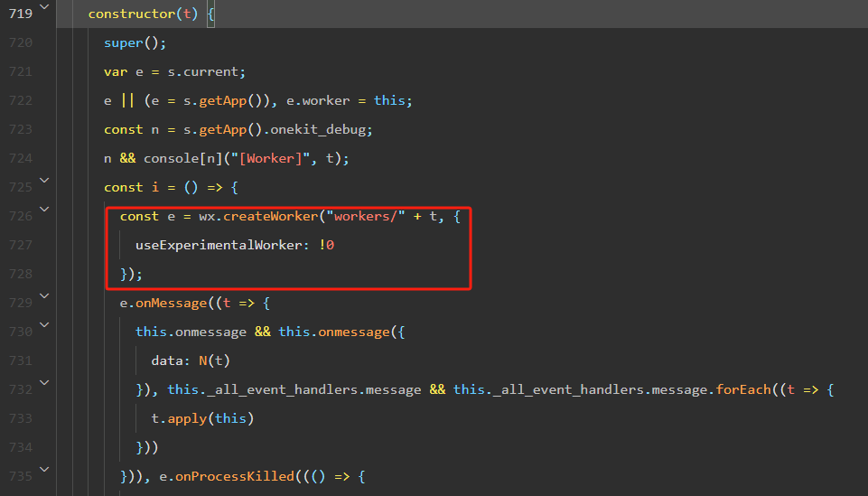The image size is (868, 496).
Task: Collapse the fold arrow at line 726
Action: (44, 210)
